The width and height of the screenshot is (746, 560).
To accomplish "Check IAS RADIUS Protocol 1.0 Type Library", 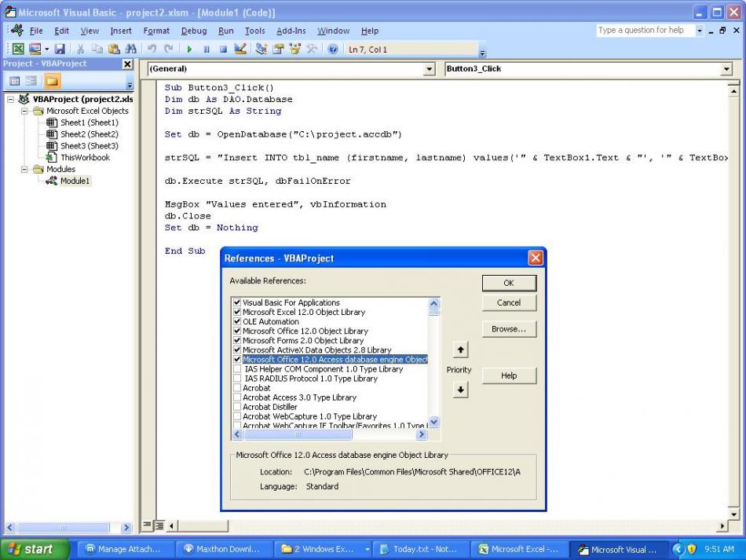I will 237,379.
